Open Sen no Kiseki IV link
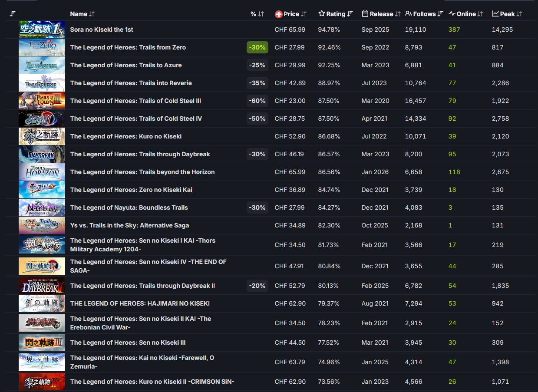 [149, 266]
